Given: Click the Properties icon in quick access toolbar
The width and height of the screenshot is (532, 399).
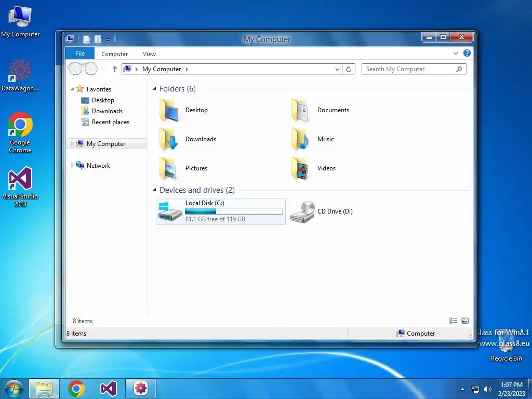Looking at the screenshot, I should click(x=87, y=39).
